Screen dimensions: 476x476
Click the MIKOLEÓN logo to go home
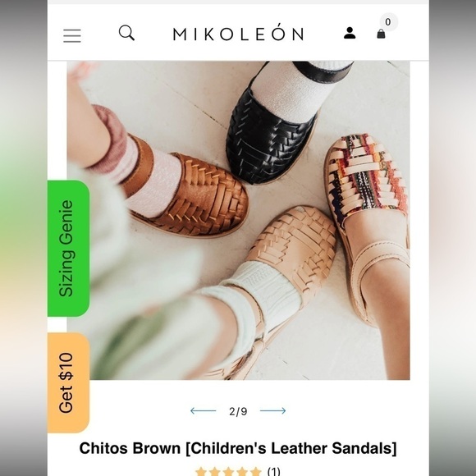(238, 33)
